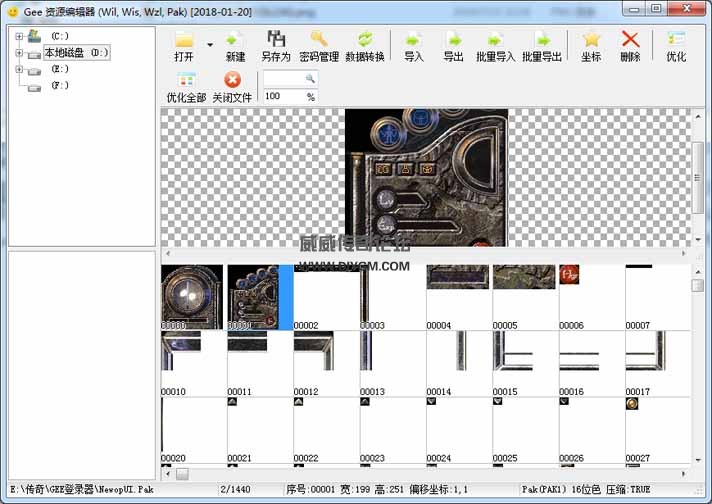Launch 数据转换 data conversion
Screen dimensions: 712x504
point(365,46)
